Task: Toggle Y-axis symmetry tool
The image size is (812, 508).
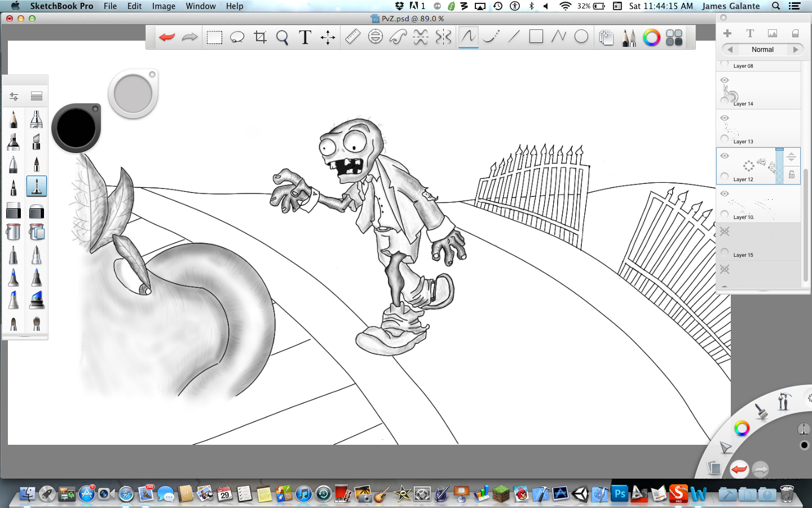Action: [444, 37]
